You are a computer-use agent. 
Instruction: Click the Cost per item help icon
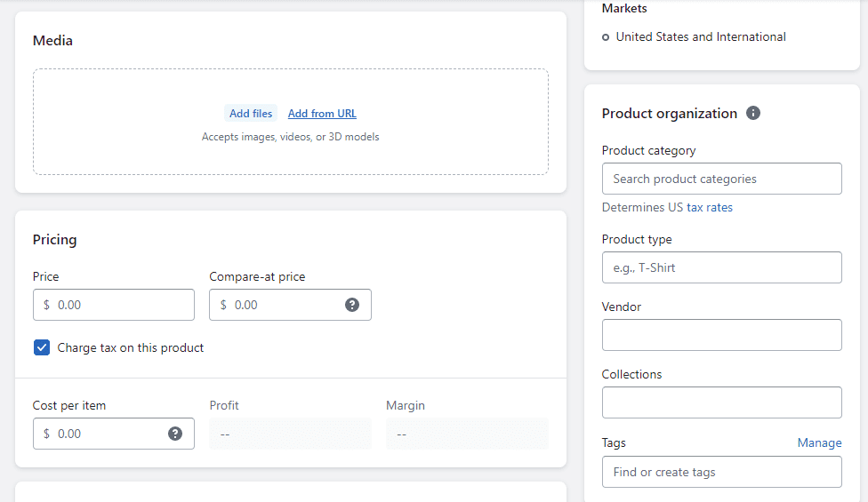click(175, 434)
